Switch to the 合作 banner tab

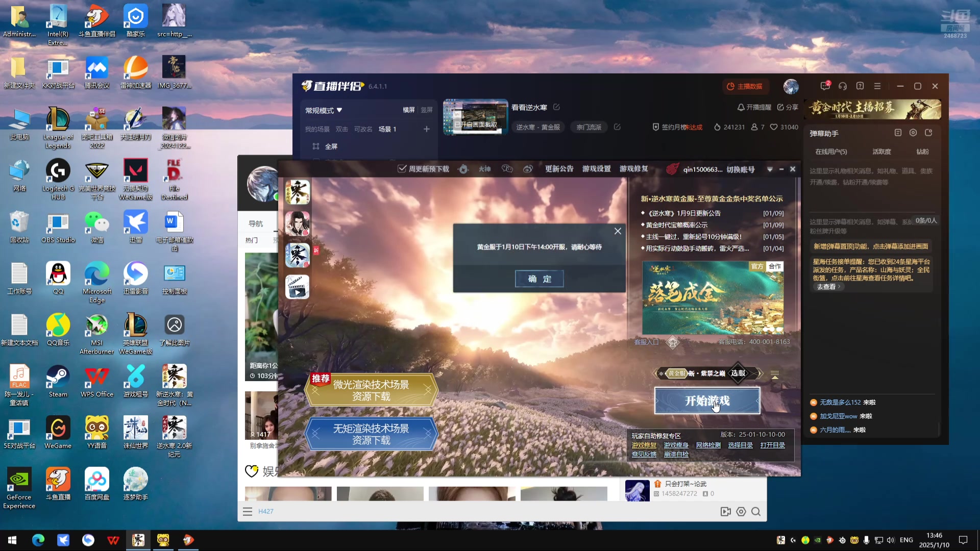pyautogui.click(x=775, y=266)
